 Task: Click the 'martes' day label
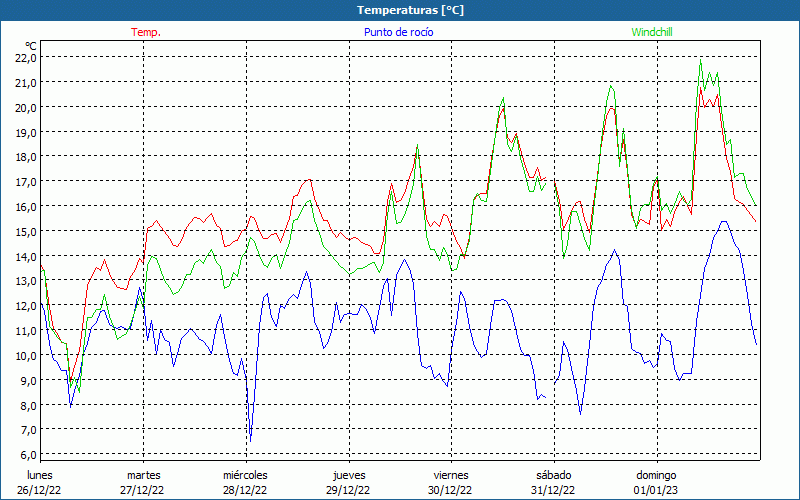[x=143, y=476]
